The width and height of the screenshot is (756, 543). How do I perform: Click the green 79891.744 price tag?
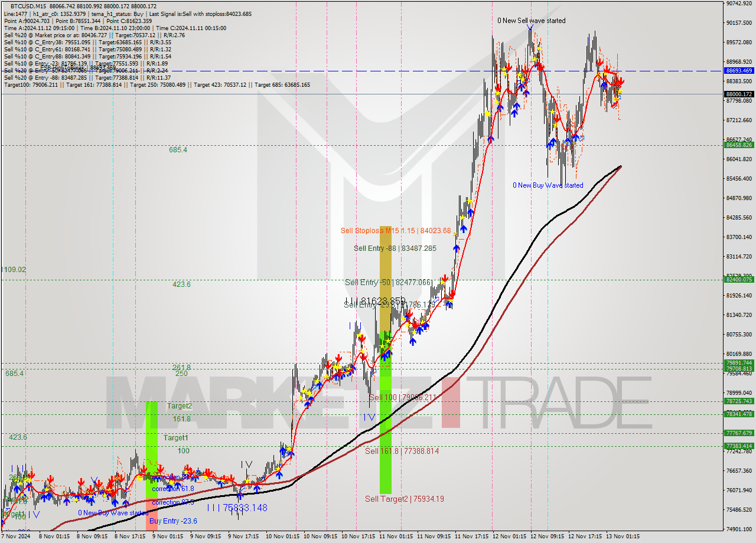tap(739, 363)
